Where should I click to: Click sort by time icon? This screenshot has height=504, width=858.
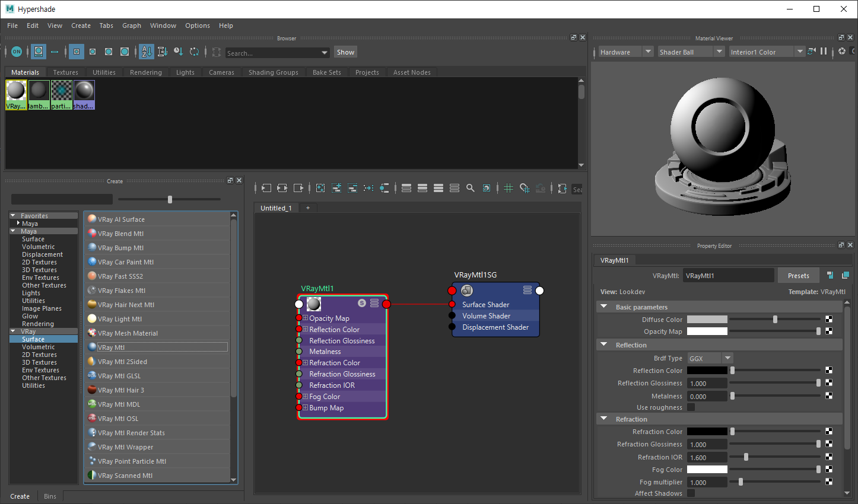click(178, 52)
